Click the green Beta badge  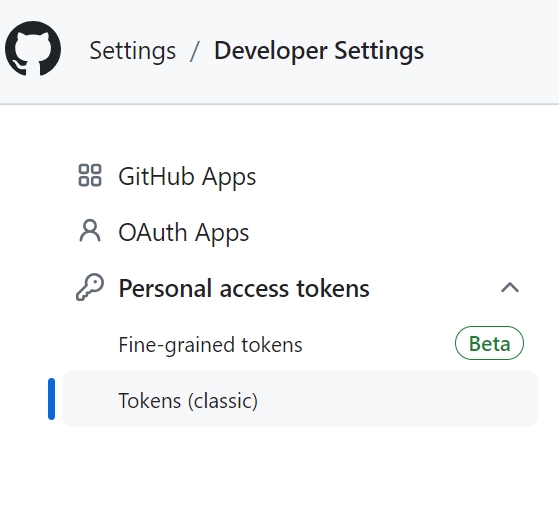[x=489, y=343]
